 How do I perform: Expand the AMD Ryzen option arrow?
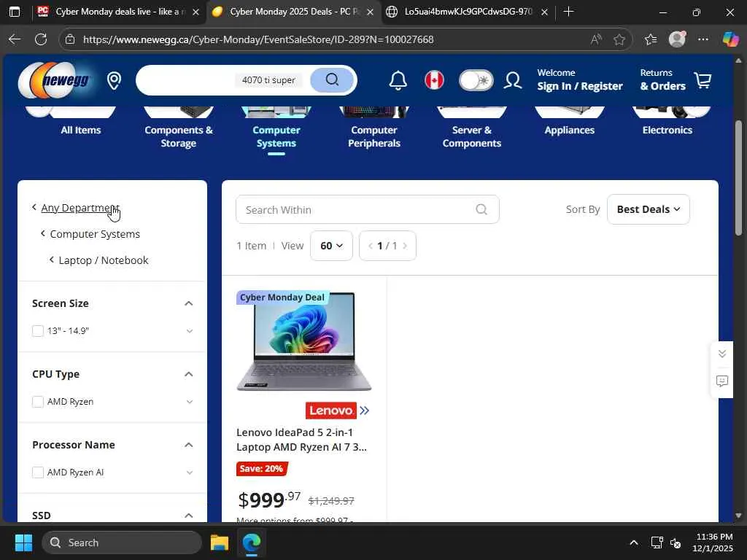190,402
